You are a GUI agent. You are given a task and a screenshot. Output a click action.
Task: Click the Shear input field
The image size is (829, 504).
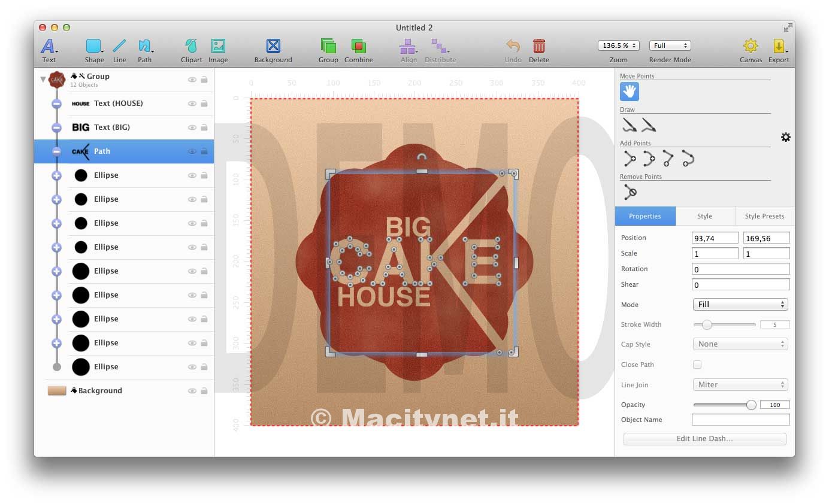click(x=741, y=285)
